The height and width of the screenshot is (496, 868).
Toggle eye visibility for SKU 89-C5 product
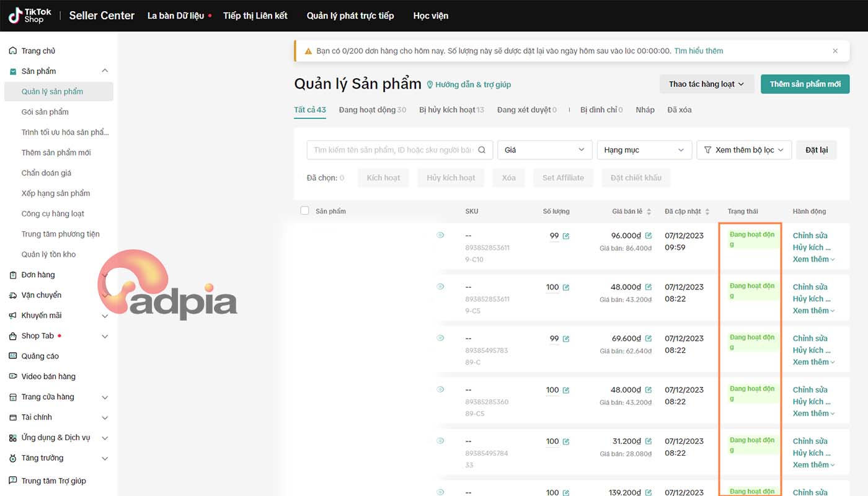click(x=440, y=389)
